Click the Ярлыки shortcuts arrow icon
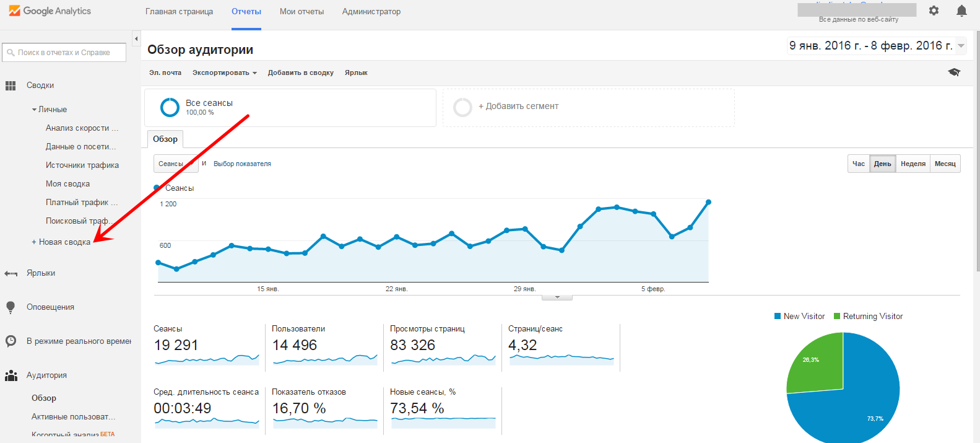This screenshot has height=443, width=980. click(x=11, y=273)
